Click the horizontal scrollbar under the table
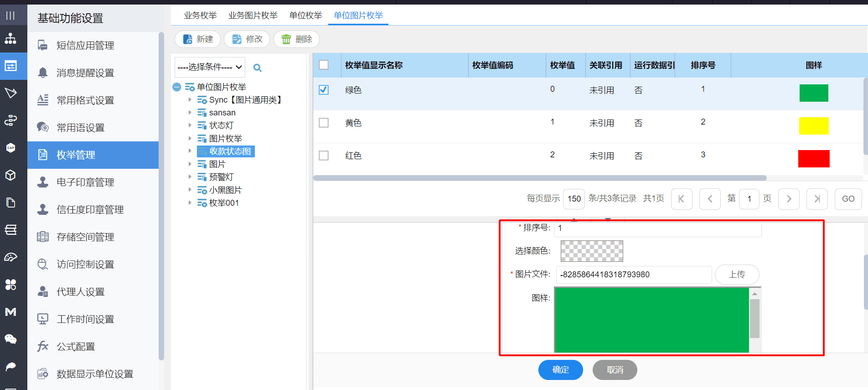Image resolution: width=868 pixels, height=390 pixels. [540, 178]
